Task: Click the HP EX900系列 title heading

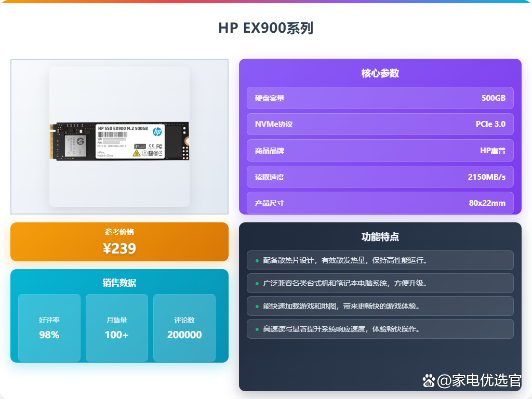Action: [x=265, y=28]
